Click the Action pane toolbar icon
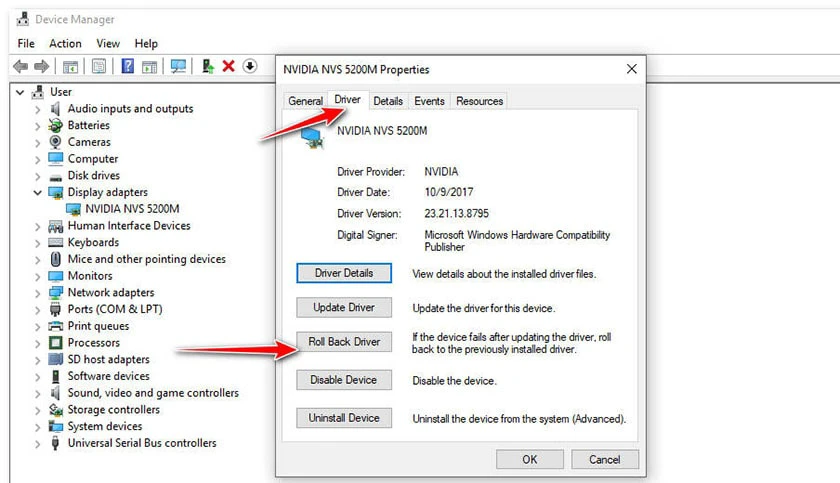The width and height of the screenshot is (840, 483). (149, 66)
